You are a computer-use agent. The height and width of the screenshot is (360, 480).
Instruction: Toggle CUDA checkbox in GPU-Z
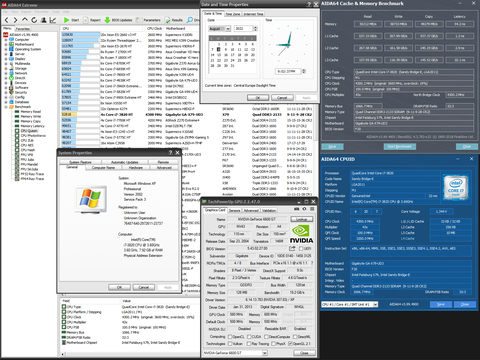[x=249, y=337]
